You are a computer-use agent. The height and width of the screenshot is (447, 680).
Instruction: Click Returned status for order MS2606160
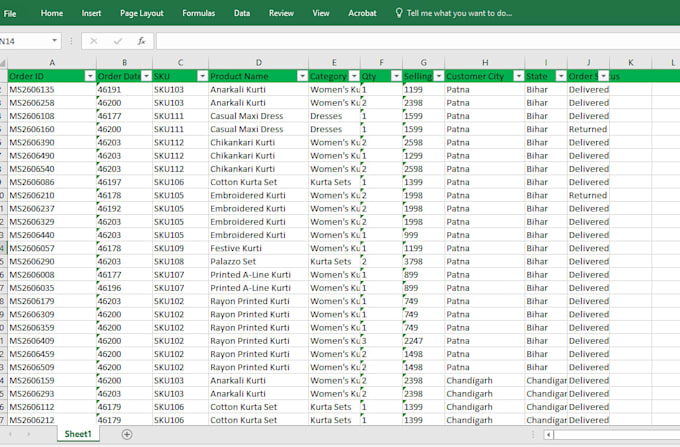(588, 129)
